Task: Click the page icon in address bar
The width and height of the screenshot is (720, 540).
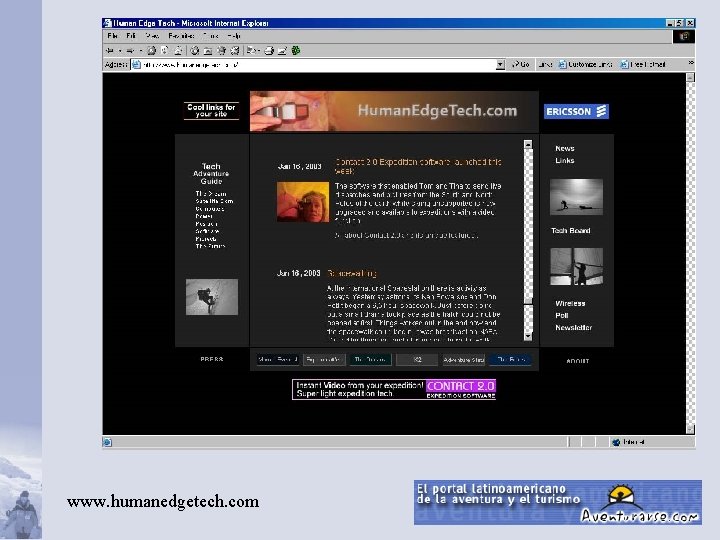Action: point(136,65)
